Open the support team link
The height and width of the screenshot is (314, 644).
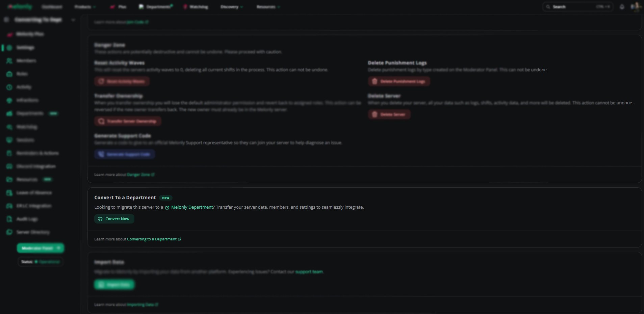click(309, 272)
